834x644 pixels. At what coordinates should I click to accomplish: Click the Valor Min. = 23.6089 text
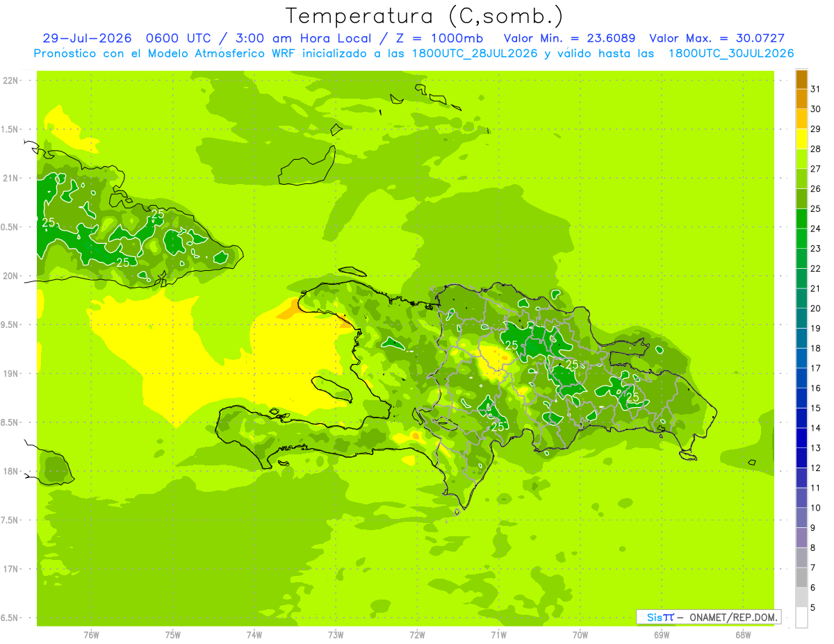pyautogui.click(x=571, y=38)
